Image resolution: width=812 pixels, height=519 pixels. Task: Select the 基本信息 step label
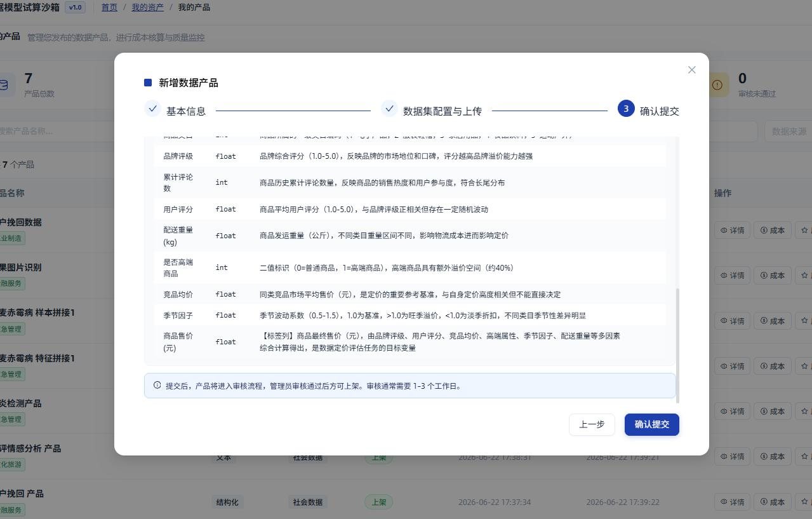[x=186, y=111]
